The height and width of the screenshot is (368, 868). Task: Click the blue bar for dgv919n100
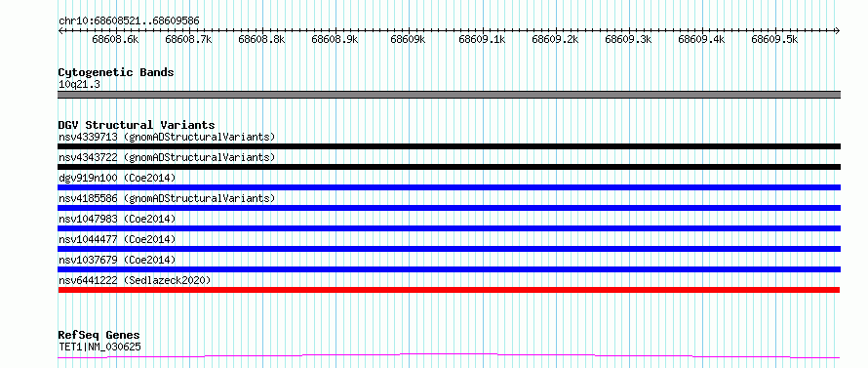450,187
